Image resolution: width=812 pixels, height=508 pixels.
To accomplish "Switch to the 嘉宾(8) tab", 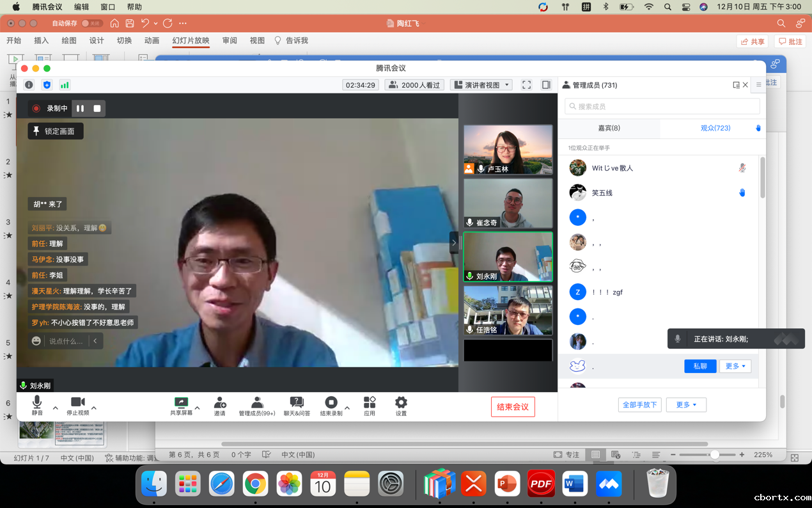I will coord(609,128).
